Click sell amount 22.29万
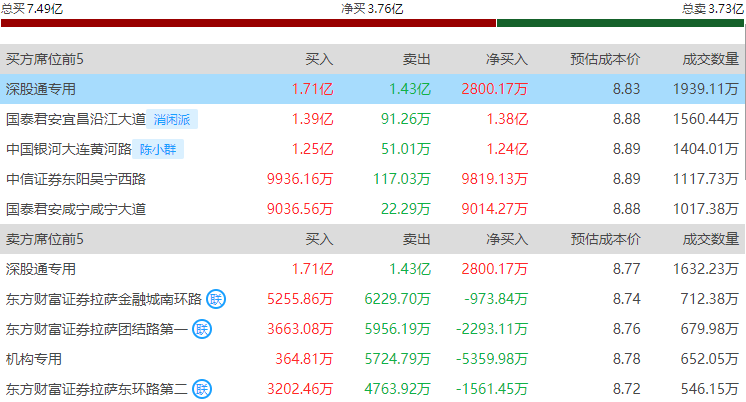Screen dimensions: 746x402 (406, 209)
